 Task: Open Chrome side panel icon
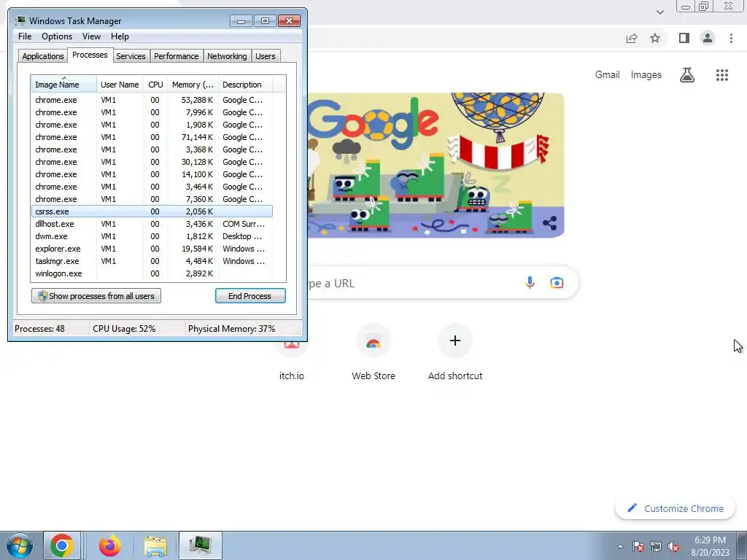pyautogui.click(x=684, y=38)
